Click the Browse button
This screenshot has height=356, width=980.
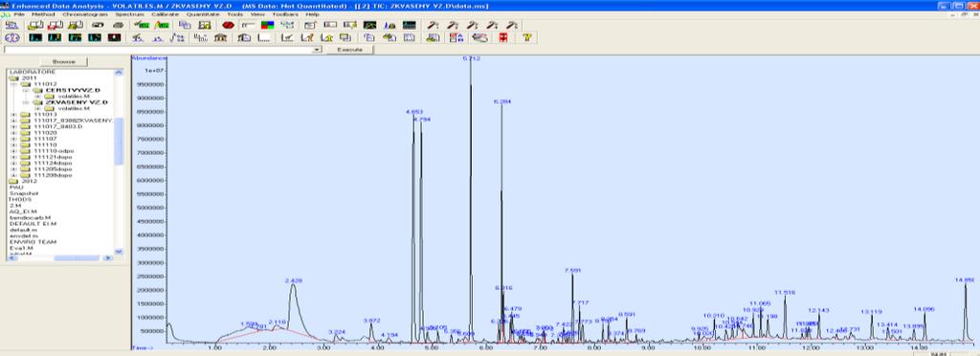pos(64,62)
